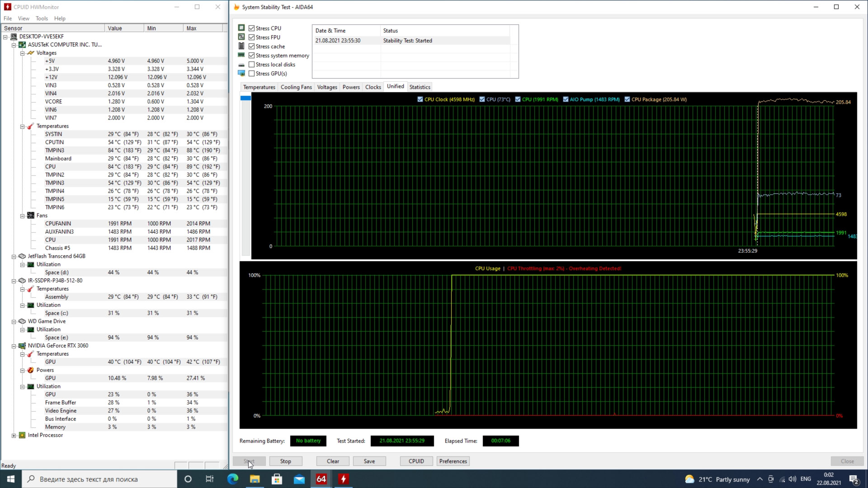Click the NVIDIA GeForce RTX 3060 card icon
The height and width of the screenshot is (488, 868).
[22, 346]
